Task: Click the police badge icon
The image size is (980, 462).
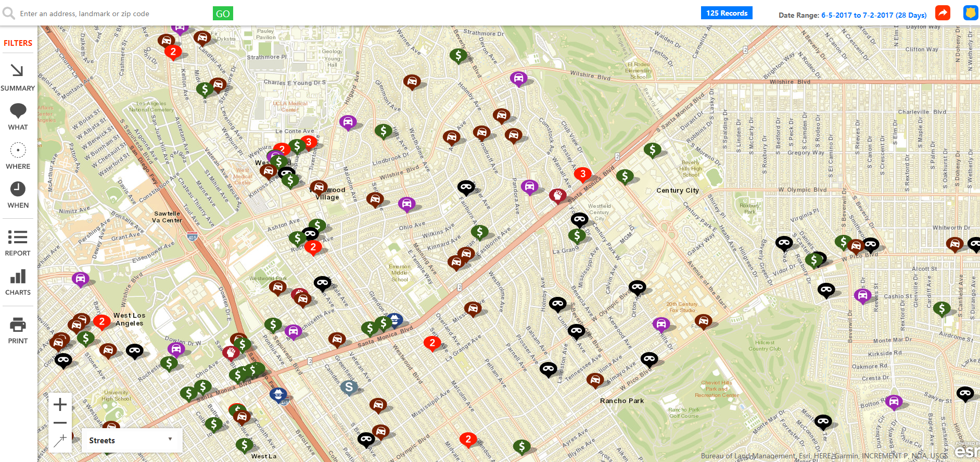Action: pos(970,13)
